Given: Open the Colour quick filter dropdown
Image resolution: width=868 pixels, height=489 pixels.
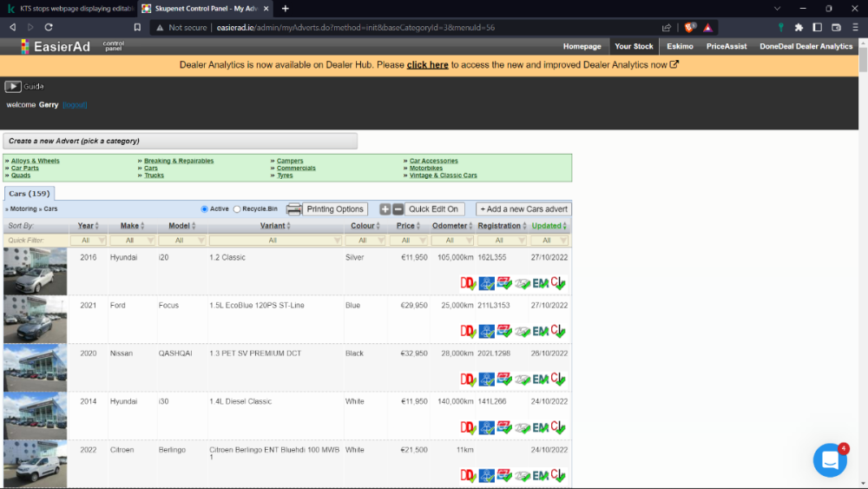Looking at the screenshot, I should coord(365,241).
